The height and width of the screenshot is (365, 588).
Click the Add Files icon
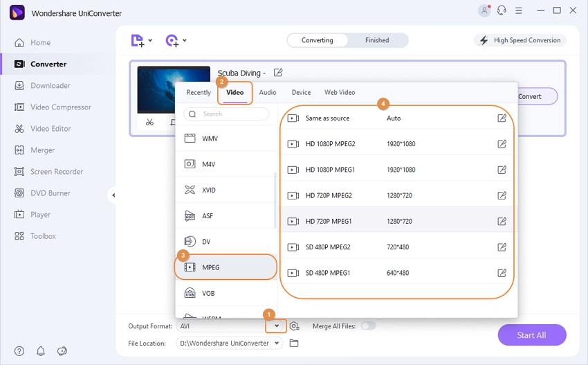(137, 41)
